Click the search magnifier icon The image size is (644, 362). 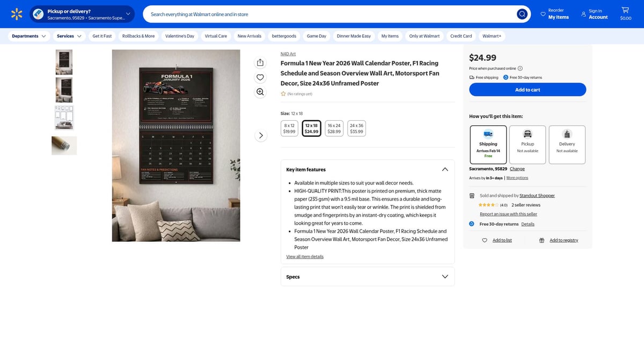tap(522, 14)
